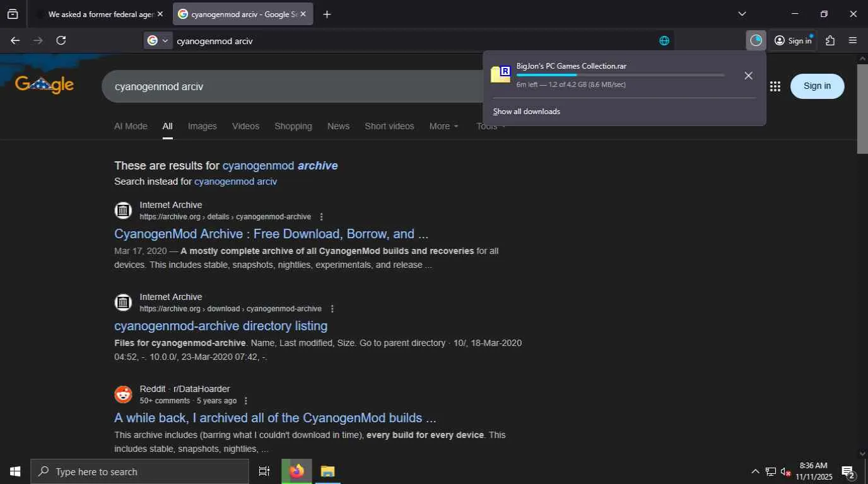Image resolution: width=868 pixels, height=484 pixels.
Task: Open the search engine selector in the address bar
Action: point(158,40)
